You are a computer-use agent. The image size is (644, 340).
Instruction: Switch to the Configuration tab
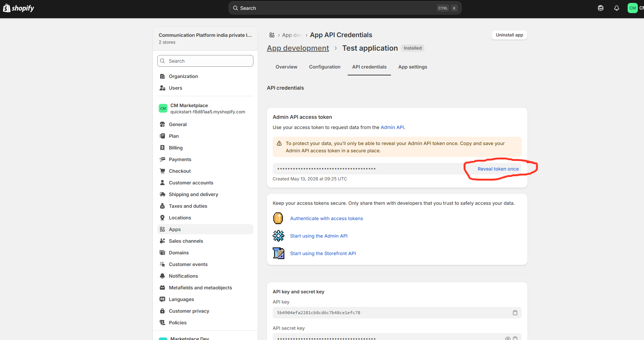coord(325,67)
